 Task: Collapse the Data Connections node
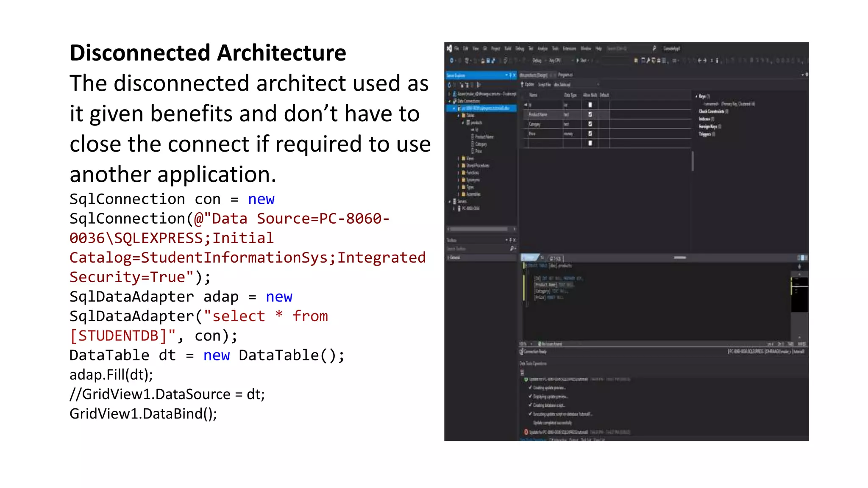coord(449,101)
